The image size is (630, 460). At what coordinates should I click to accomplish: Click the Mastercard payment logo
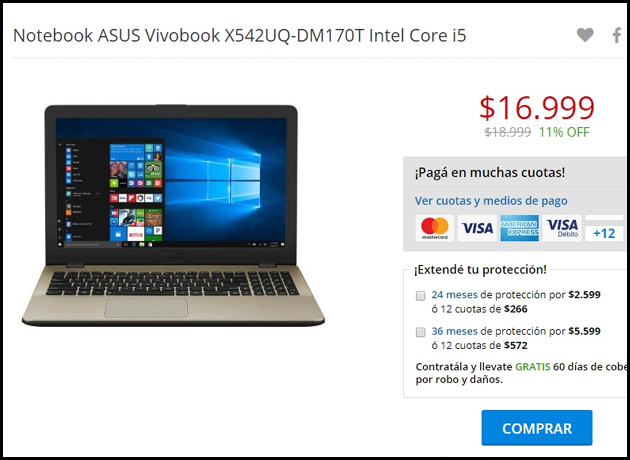434,228
